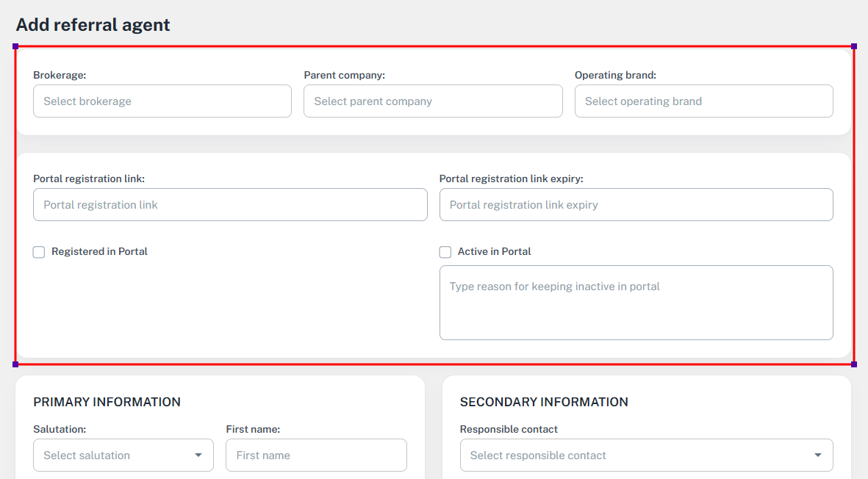Click the Add referral agent page heading
Viewport: 868px width, 479px height.
point(93,25)
